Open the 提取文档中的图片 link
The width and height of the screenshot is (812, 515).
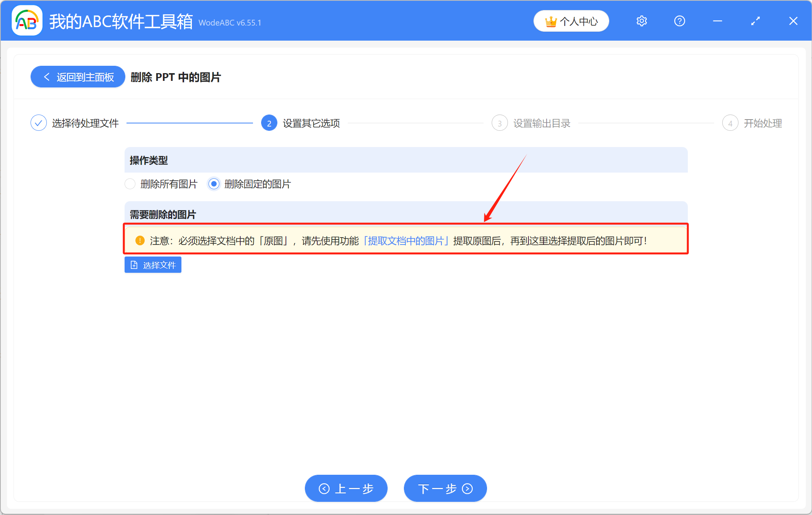pos(406,241)
